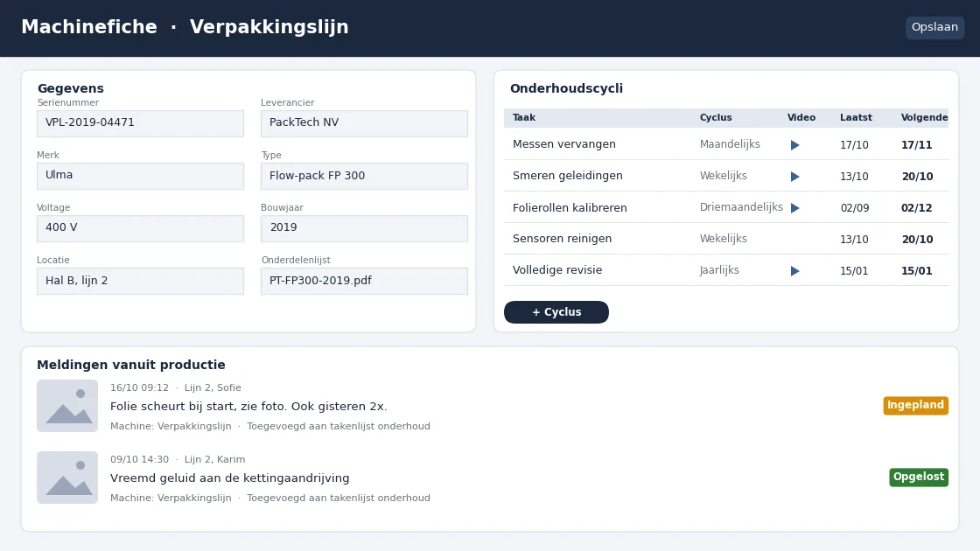Focus the Merk input field
Image resolution: width=980 pixels, height=551 pixels.
click(x=141, y=176)
